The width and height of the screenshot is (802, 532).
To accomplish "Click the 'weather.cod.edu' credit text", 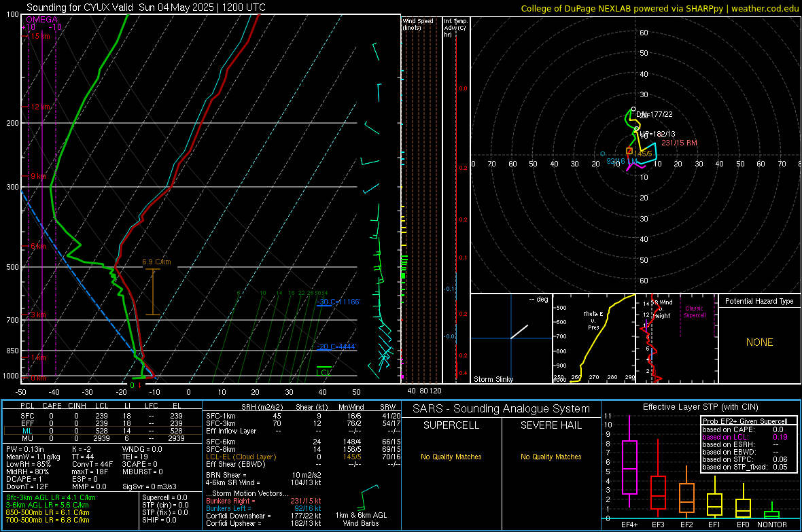I will pyautogui.click(x=765, y=8).
